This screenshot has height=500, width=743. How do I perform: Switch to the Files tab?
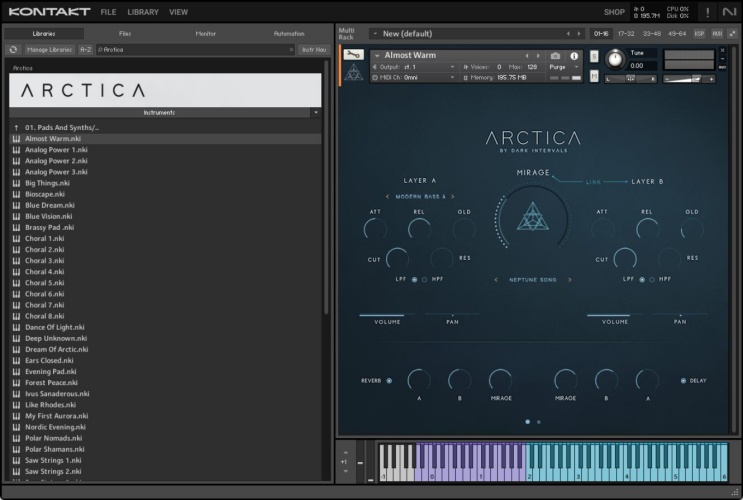124,33
